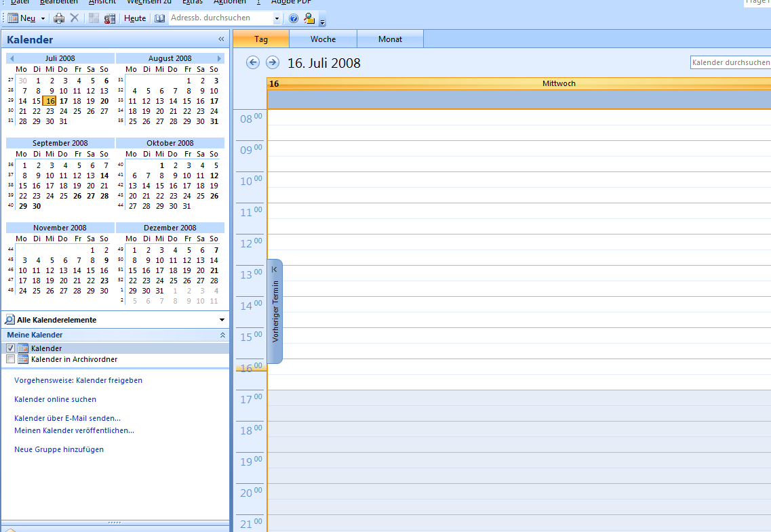Click the 'Vorheriger Termin' side tab
Screen dimensions: 771x532
click(275, 311)
